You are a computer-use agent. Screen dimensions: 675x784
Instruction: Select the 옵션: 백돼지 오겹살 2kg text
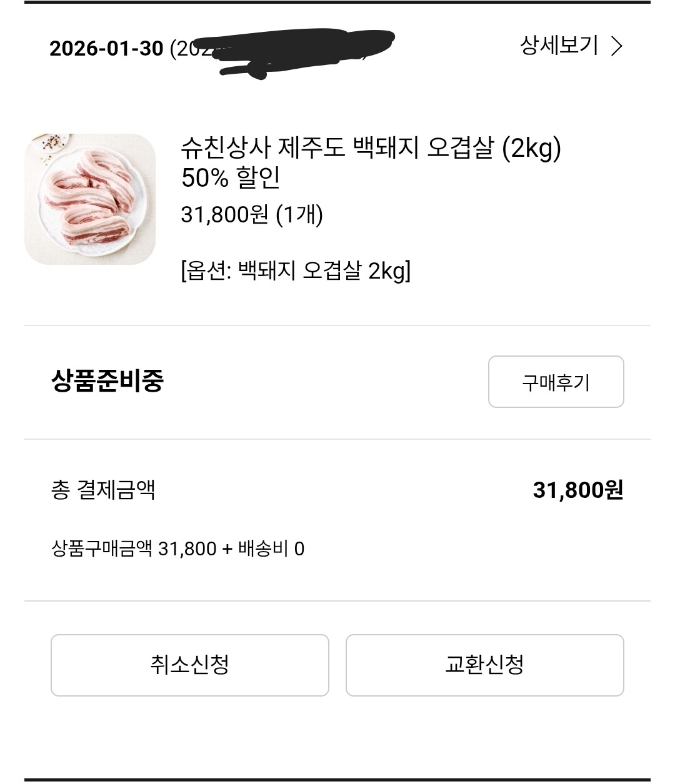(x=296, y=271)
